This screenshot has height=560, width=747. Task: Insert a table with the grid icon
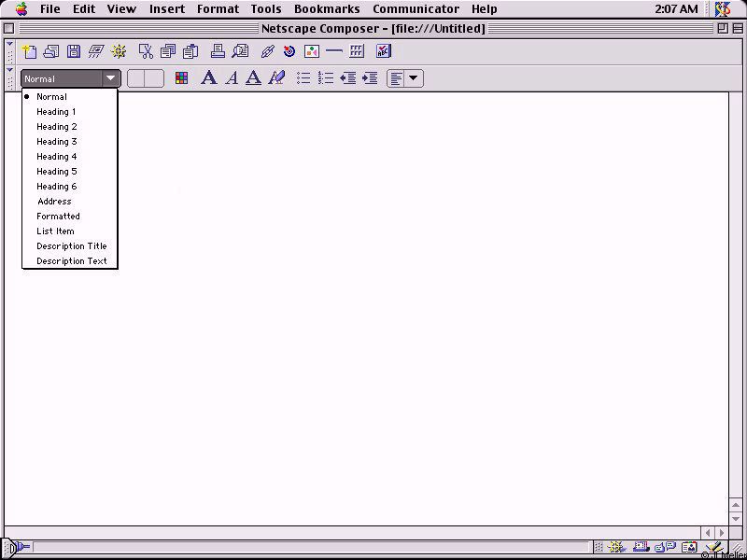click(x=357, y=51)
